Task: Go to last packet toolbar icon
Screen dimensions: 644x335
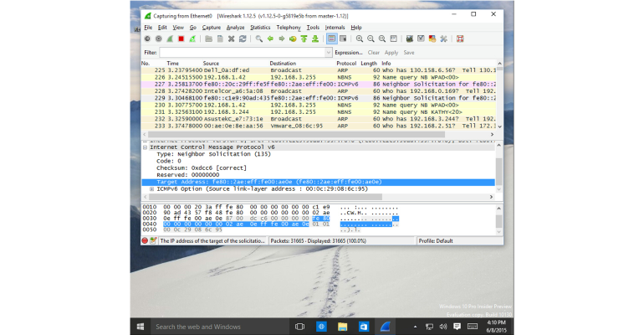Action: 315,39
